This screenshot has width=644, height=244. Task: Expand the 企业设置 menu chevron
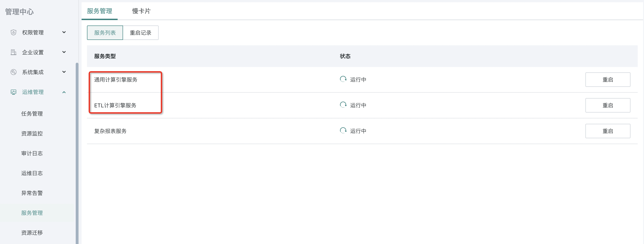coord(64,52)
